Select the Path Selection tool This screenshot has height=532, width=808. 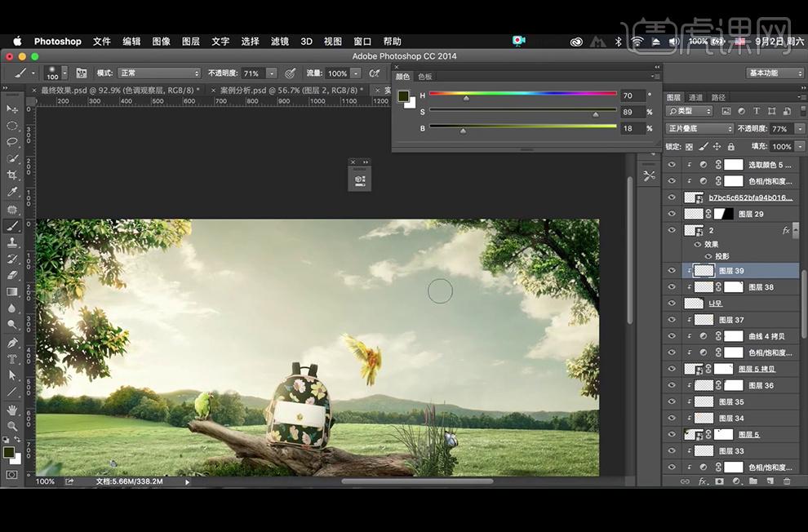pos(12,375)
